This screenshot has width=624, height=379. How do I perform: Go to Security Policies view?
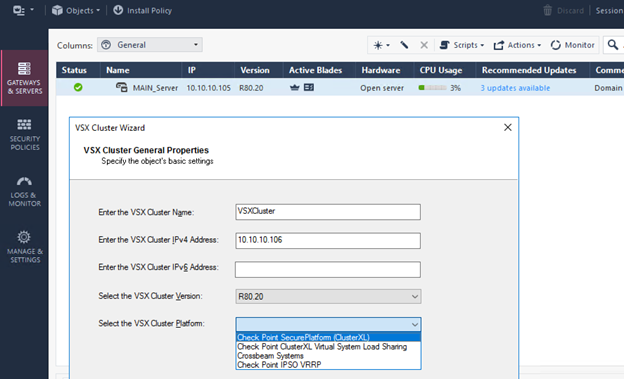tap(24, 135)
